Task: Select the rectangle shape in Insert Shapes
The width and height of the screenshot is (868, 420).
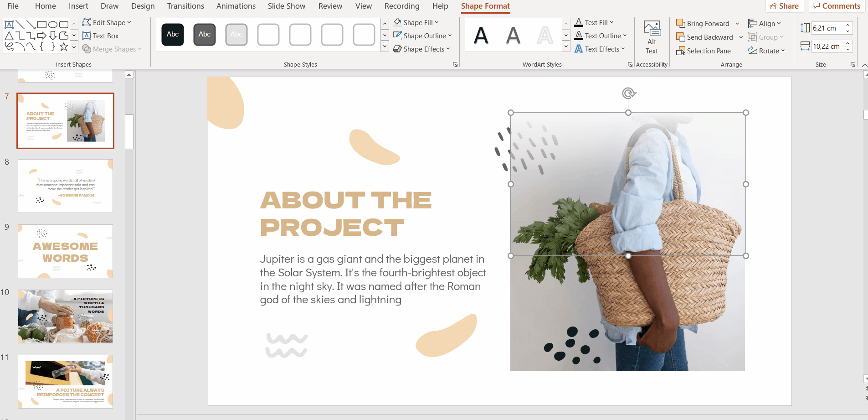Action: pyautogui.click(x=42, y=25)
